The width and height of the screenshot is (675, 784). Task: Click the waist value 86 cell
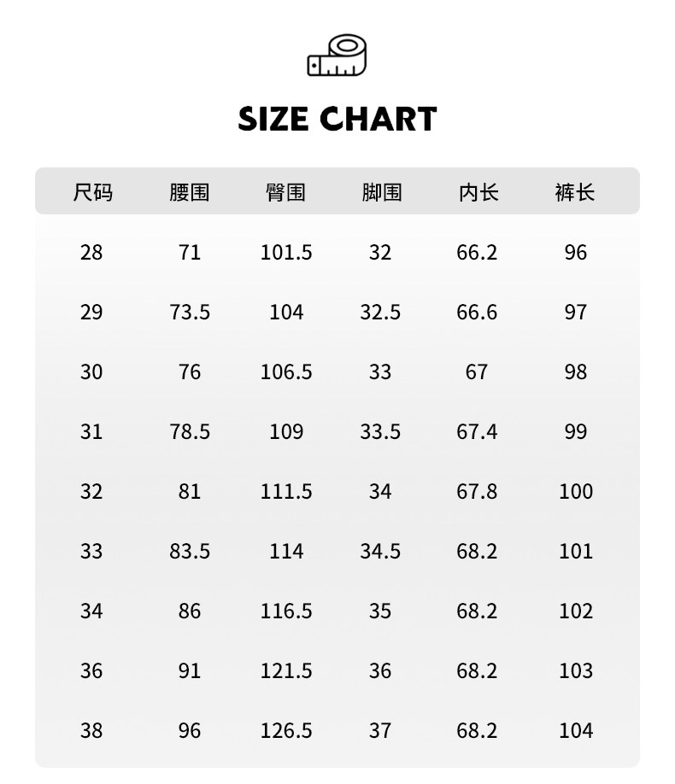[190, 611]
